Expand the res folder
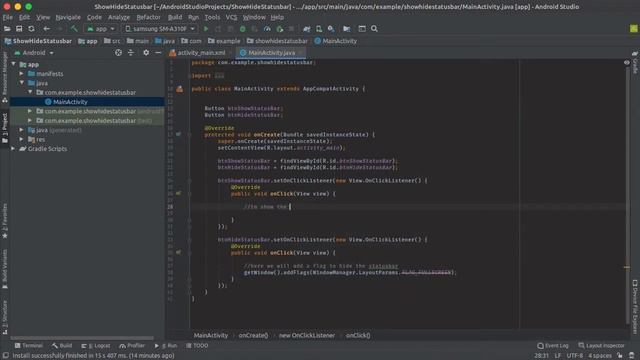 point(21,139)
